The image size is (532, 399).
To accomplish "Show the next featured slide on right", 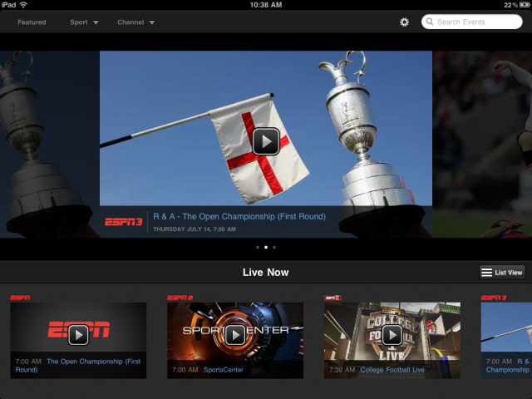I will (x=482, y=144).
